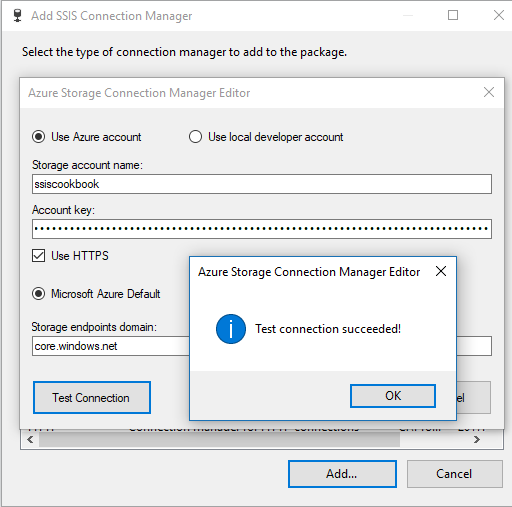The image size is (512, 507).
Task: Click the blue information icon in message box
Action: (231, 329)
